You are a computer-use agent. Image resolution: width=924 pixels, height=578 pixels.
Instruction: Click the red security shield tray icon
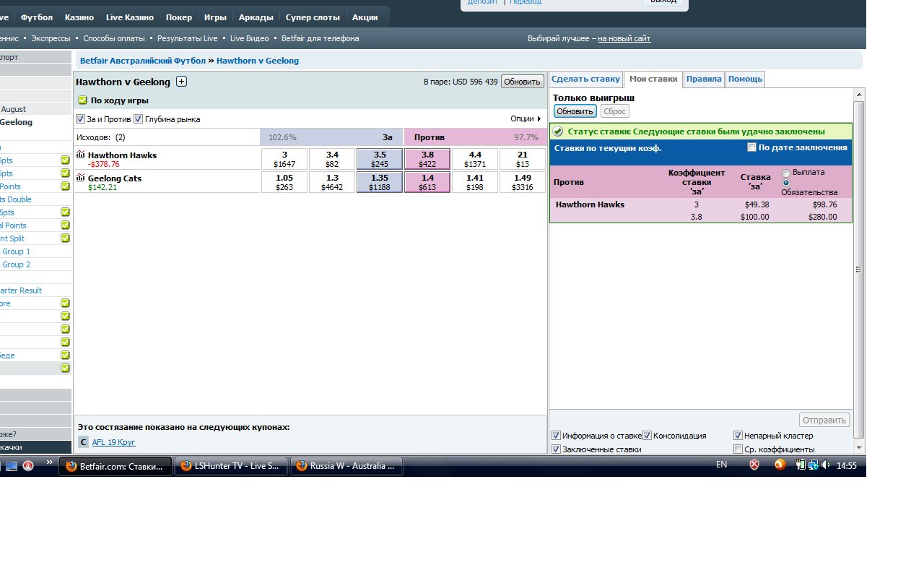click(754, 465)
